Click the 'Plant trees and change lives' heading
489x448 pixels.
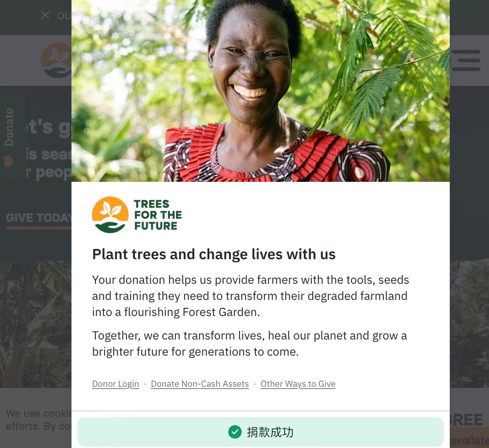214,254
